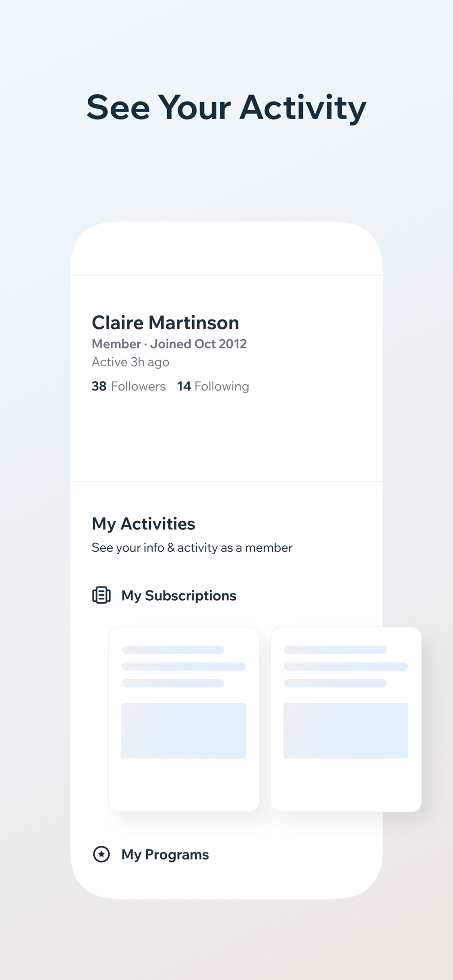Viewport: 453px width, 980px height.
Task: Click the second card's image placeholder block
Action: coord(346,731)
